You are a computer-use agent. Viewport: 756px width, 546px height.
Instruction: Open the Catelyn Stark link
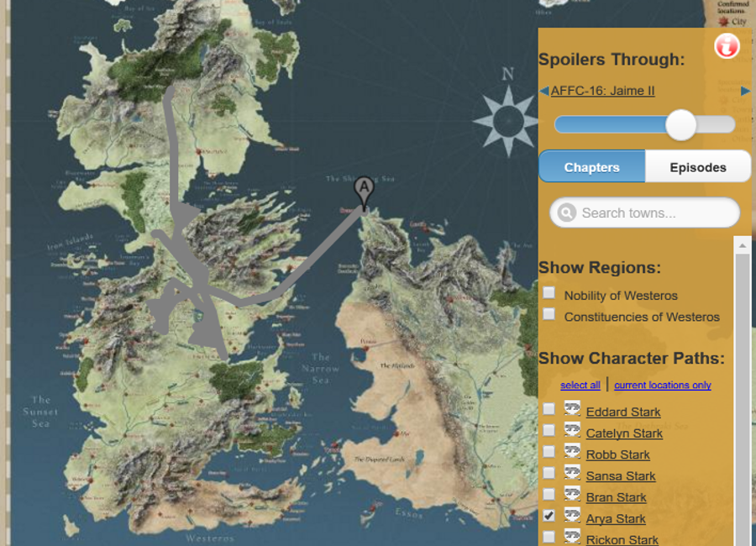[x=624, y=433]
